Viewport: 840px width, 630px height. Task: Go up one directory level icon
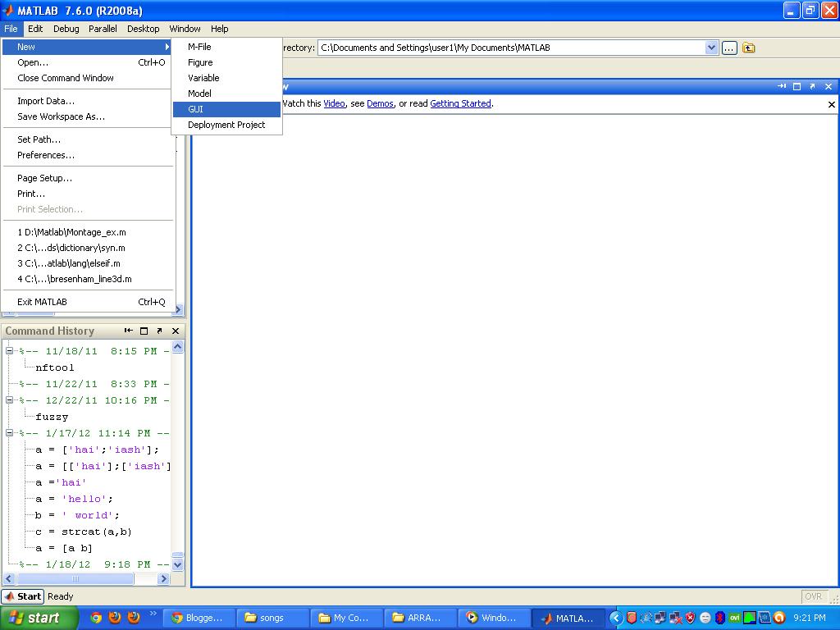point(748,48)
